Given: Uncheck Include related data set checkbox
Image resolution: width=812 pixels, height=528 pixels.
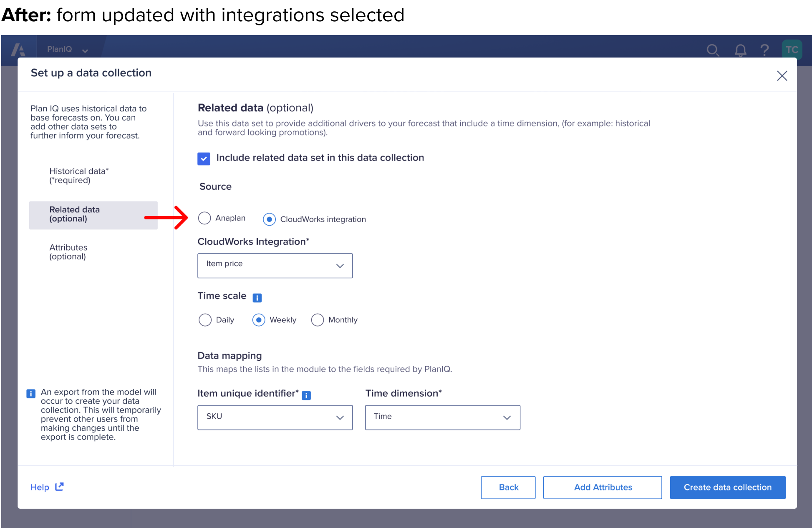Looking at the screenshot, I should pyautogui.click(x=204, y=158).
